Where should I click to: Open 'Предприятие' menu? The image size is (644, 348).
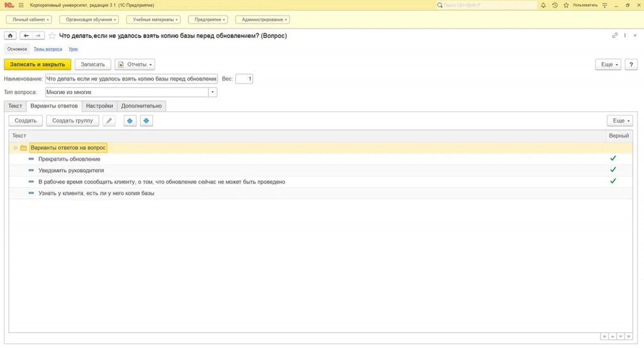(208, 19)
